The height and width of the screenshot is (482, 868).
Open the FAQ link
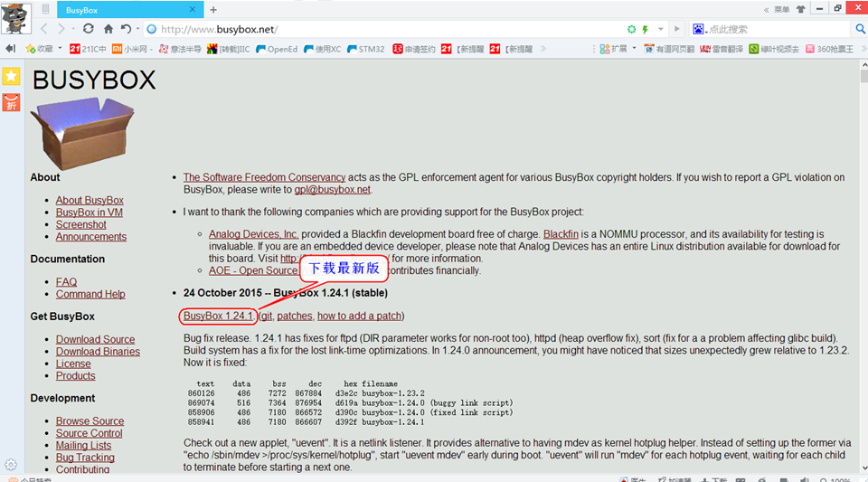click(x=66, y=282)
